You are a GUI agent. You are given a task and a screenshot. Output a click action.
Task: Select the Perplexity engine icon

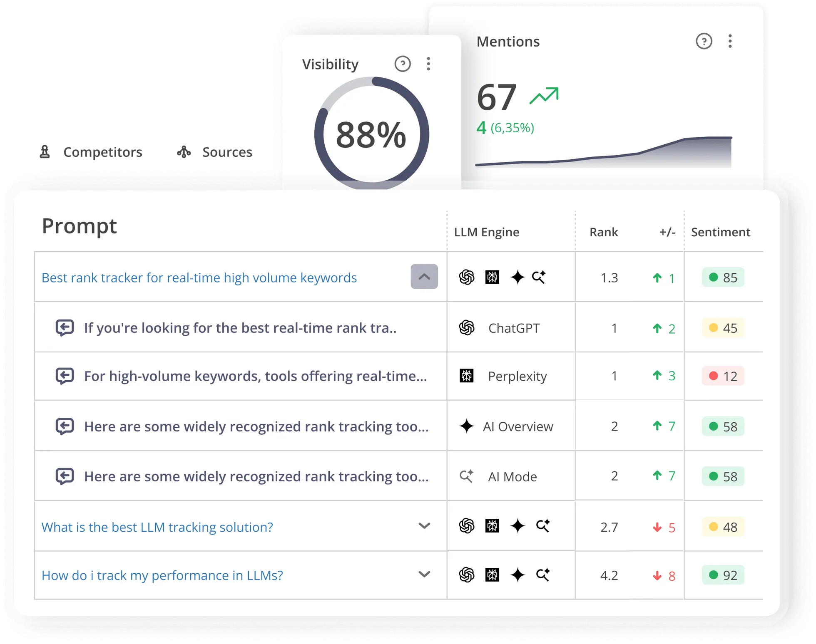coord(467,376)
